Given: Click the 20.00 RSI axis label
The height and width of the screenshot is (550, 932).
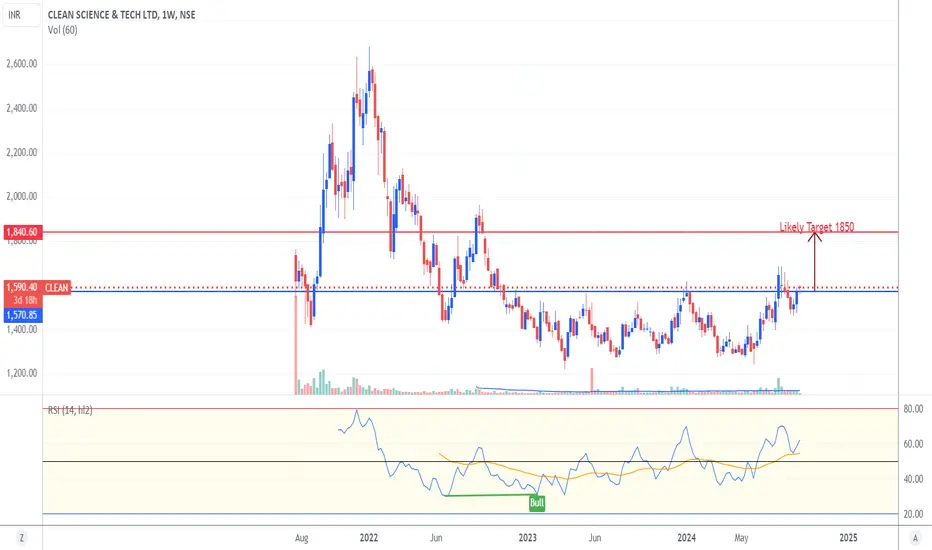Looking at the screenshot, I should click(914, 514).
